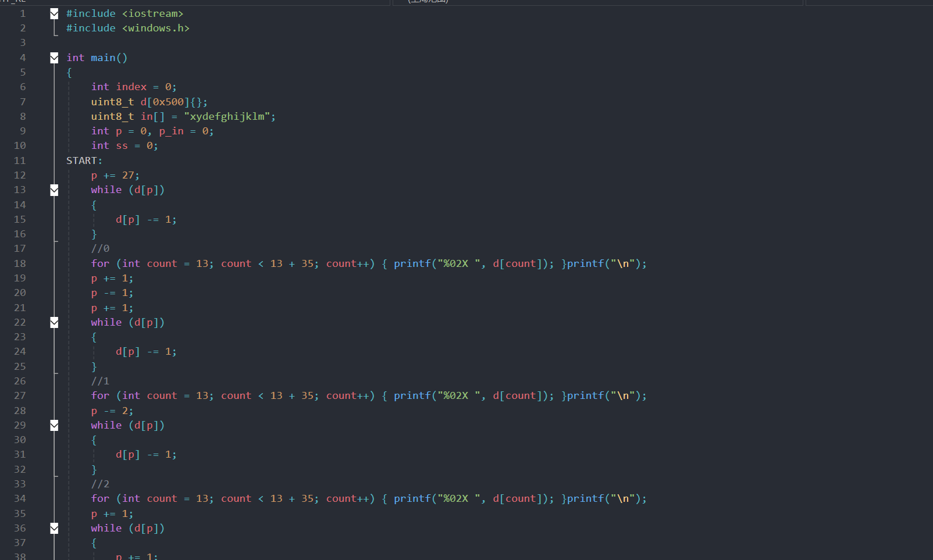This screenshot has height=560, width=933.
Task: Click the first printf call on line 18
Action: click(x=412, y=263)
